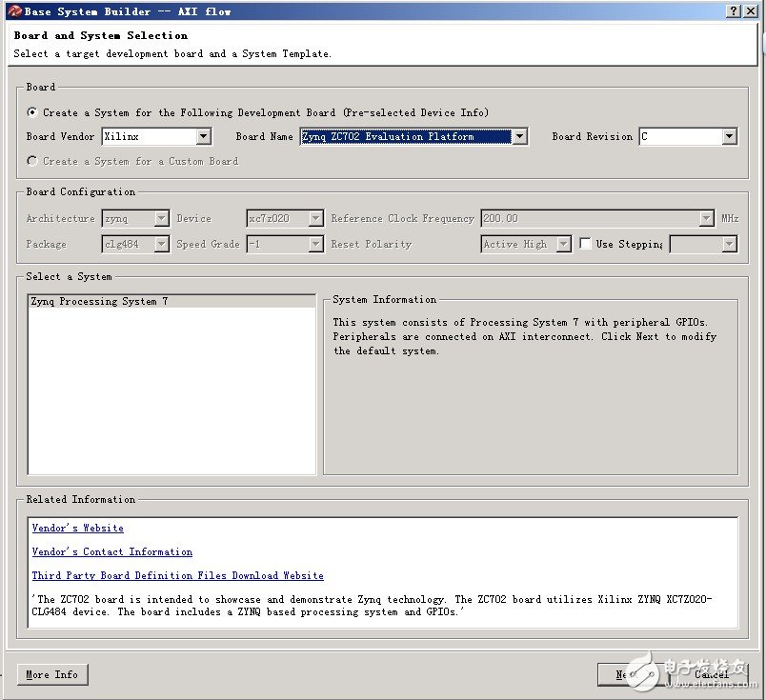
Task: Open the Reset Polarity Active High dropdown
Action: 563,245
